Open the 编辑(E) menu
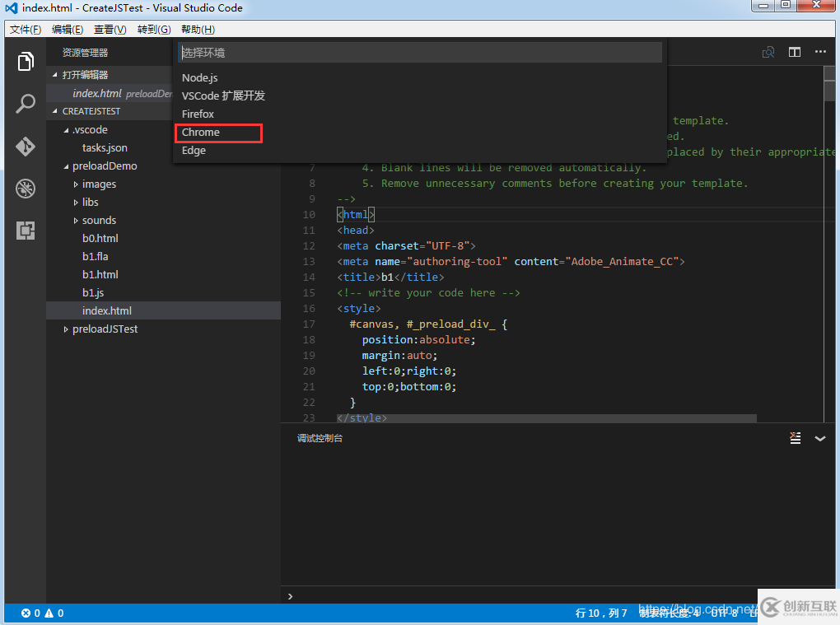The width and height of the screenshot is (840, 625). pyautogui.click(x=68, y=30)
